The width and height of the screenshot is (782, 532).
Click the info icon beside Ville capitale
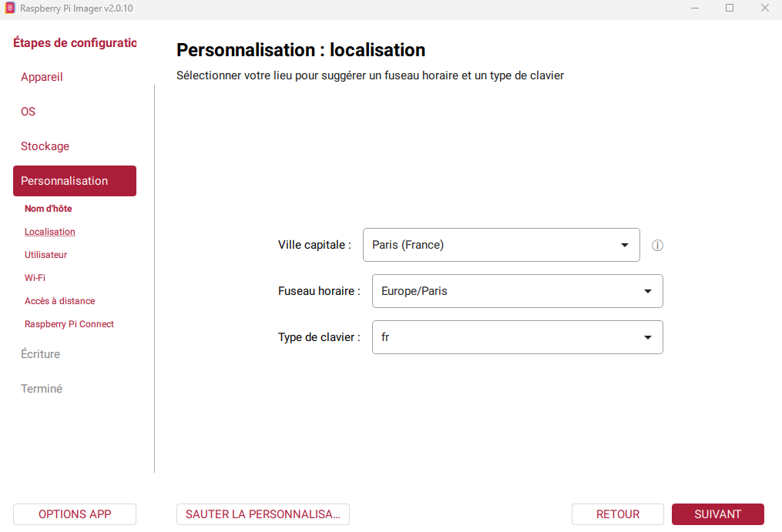coord(657,246)
